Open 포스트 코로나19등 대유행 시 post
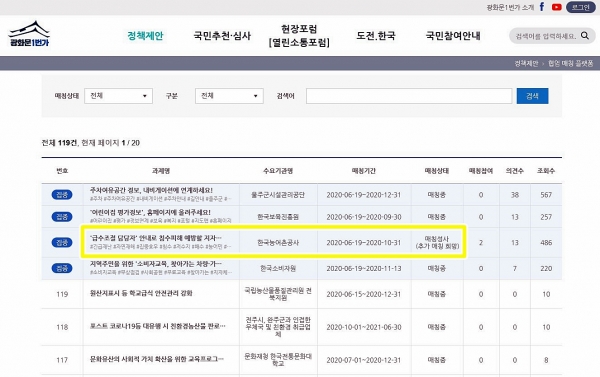 pyautogui.click(x=157, y=326)
